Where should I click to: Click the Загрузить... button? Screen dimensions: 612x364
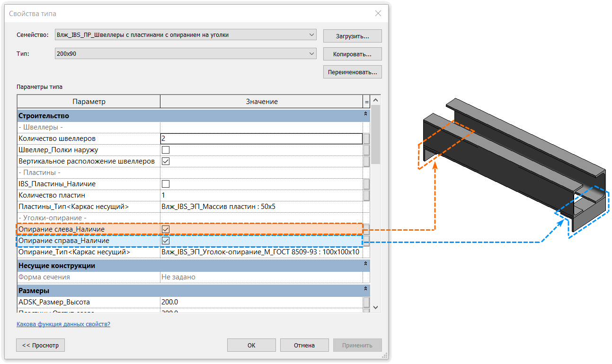(x=352, y=36)
